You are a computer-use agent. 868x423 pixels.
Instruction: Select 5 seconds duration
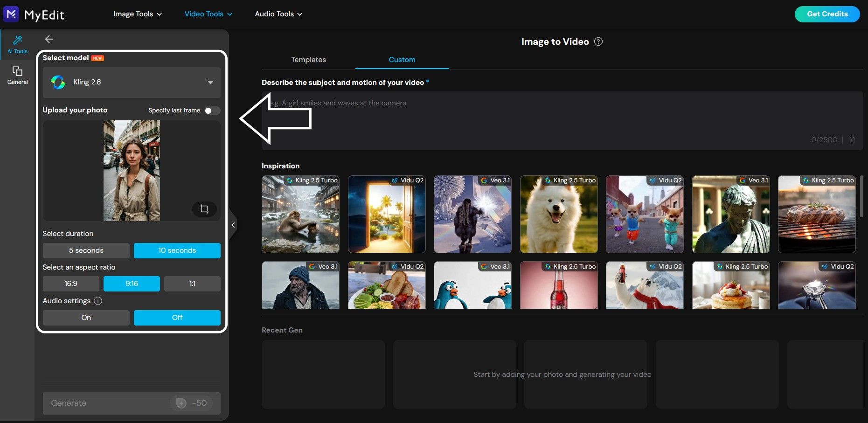pyautogui.click(x=86, y=250)
